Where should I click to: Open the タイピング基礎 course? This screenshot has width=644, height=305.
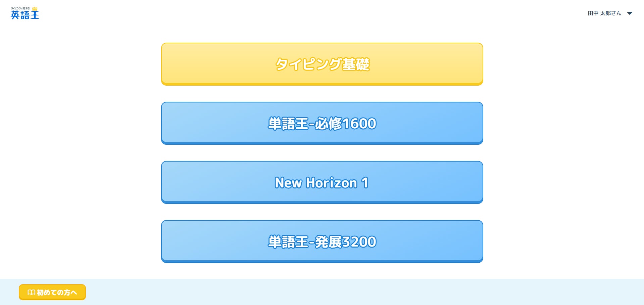click(322, 64)
